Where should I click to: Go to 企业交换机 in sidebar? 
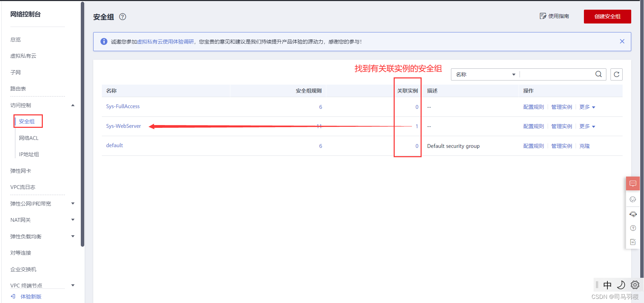[23, 269]
